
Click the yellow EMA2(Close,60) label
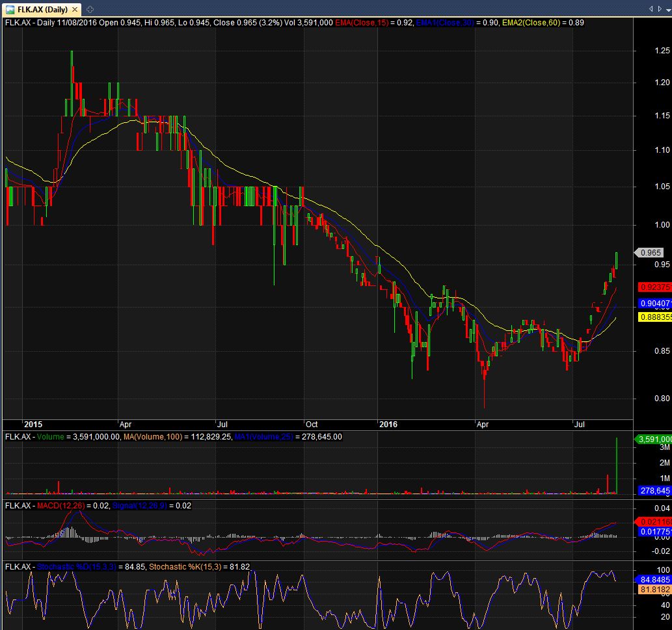(x=531, y=23)
